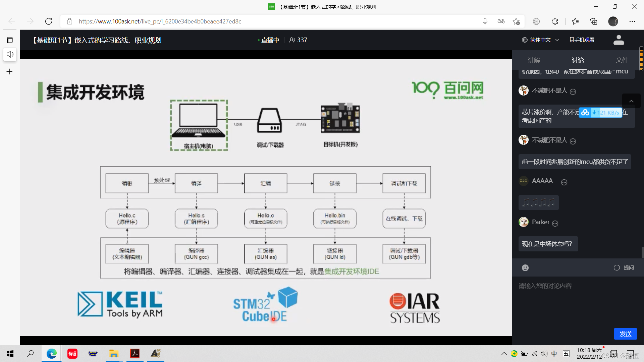Open Adobe Acrobat from taskbar

pyautogui.click(x=135, y=354)
